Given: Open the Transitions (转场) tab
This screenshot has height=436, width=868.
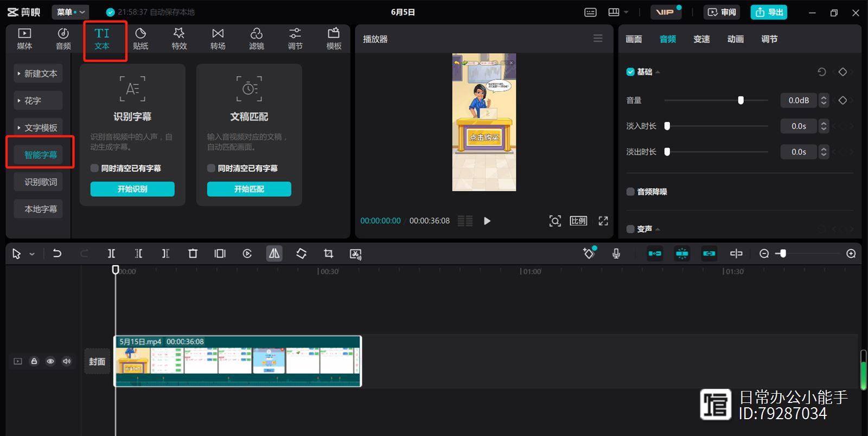Looking at the screenshot, I should tap(218, 39).
